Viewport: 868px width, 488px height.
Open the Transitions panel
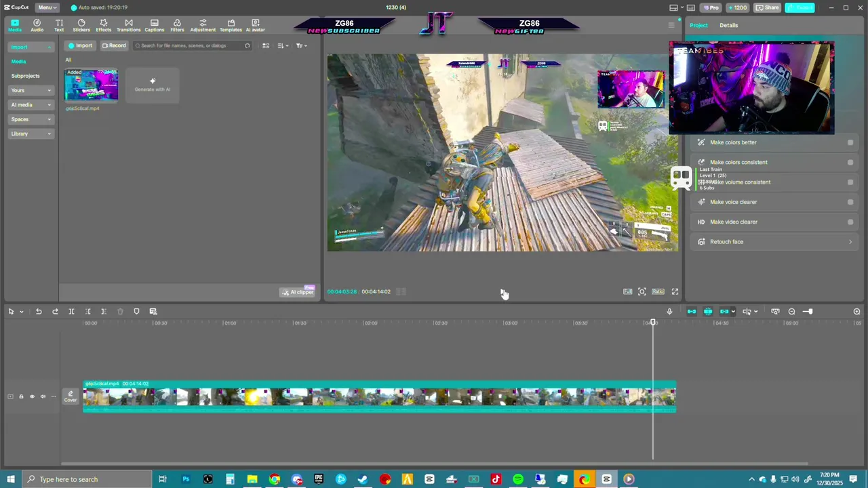[128, 26]
